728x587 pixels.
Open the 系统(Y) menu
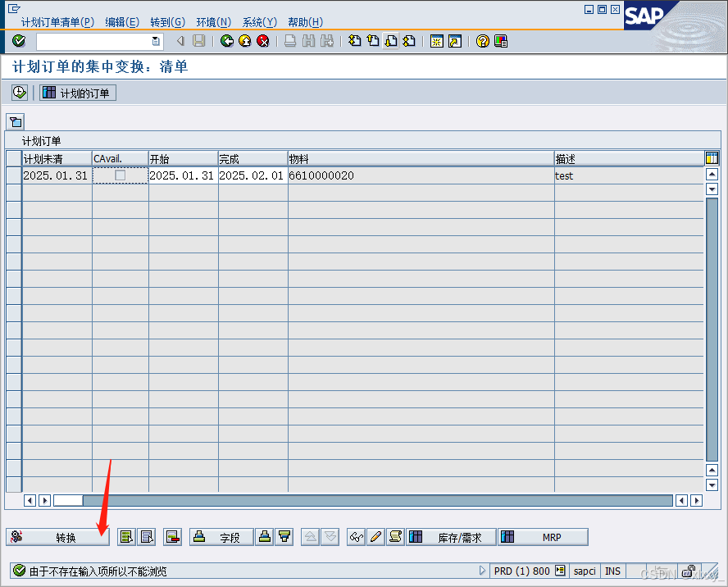click(260, 22)
